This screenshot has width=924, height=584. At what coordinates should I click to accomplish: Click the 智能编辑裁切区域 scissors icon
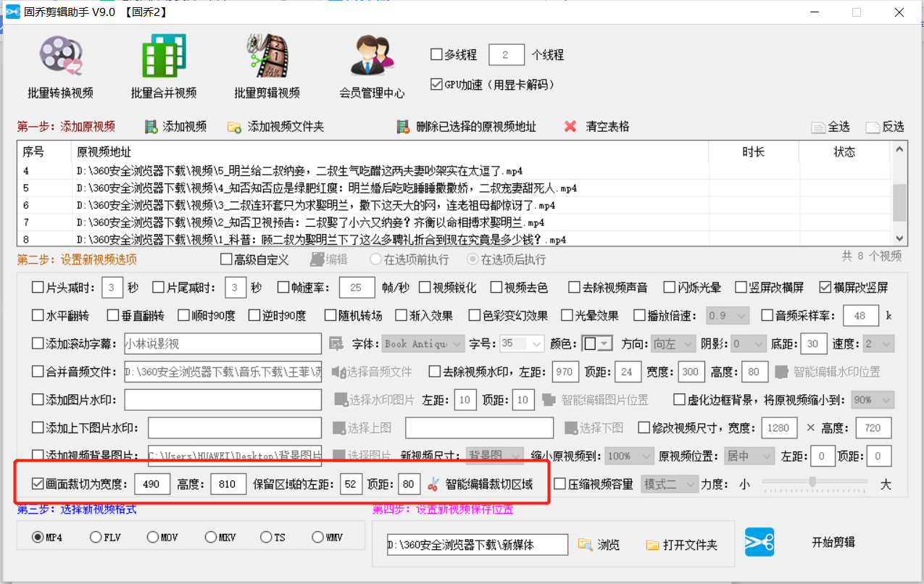click(x=433, y=484)
